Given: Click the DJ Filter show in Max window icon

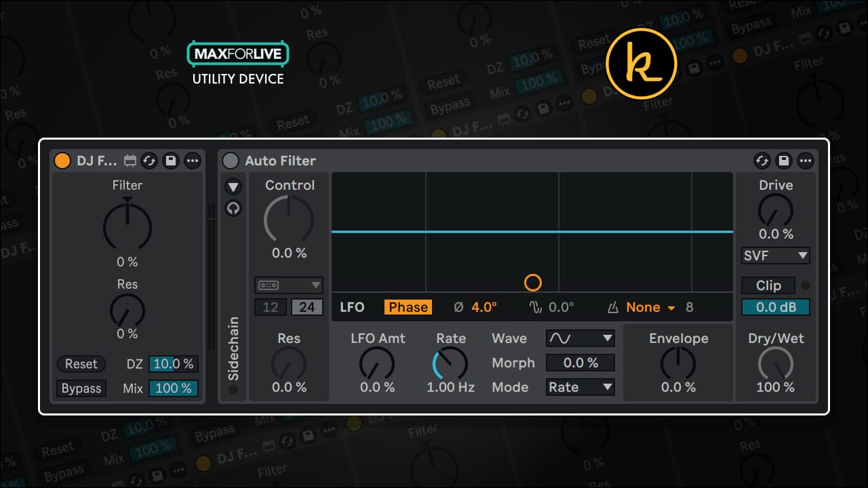Looking at the screenshot, I should click(130, 161).
